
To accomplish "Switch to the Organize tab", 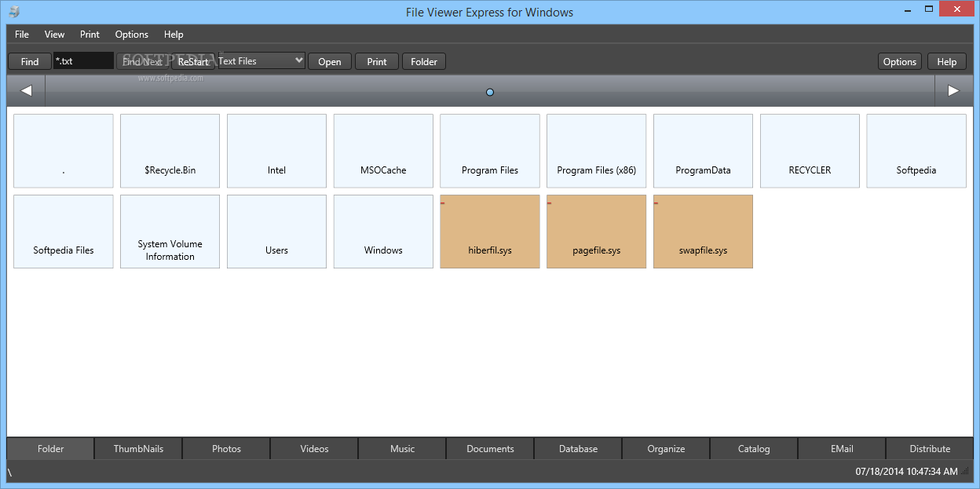I will [666, 449].
